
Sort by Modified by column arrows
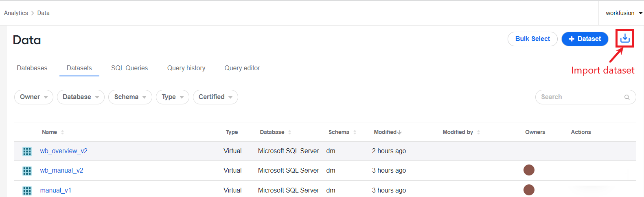478,132
